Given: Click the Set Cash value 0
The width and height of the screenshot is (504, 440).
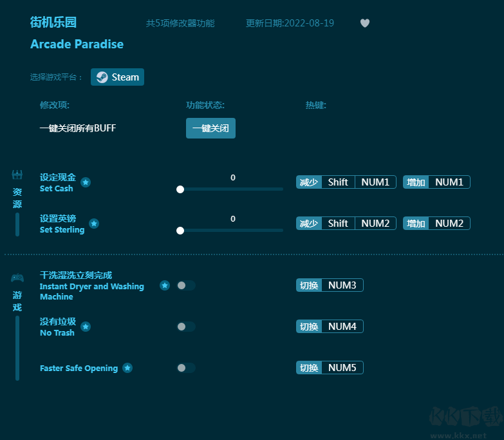Looking at the screenshot, I should [233, 178].
